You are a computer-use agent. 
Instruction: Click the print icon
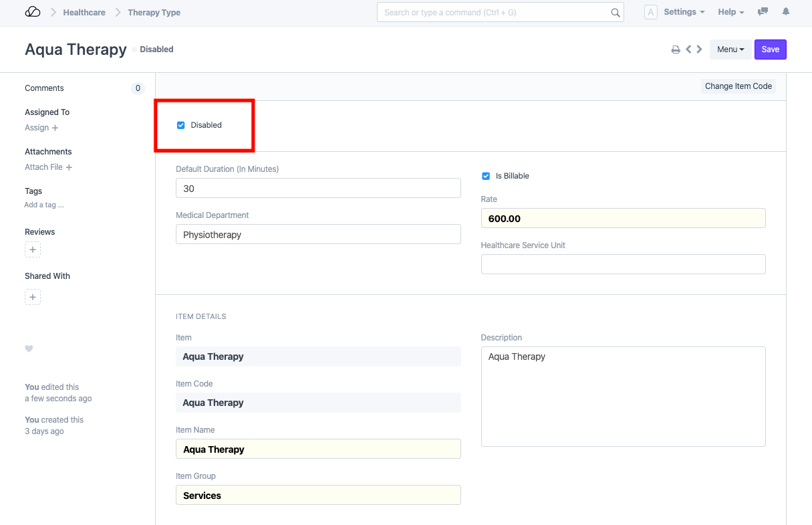[x=676, y=49]
